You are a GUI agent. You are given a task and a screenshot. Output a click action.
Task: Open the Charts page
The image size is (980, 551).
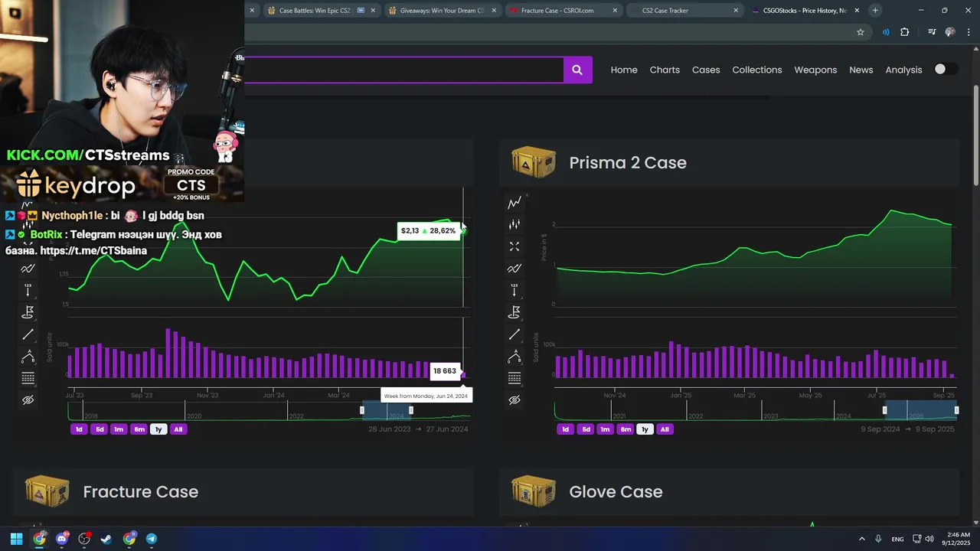pos(665,70)
